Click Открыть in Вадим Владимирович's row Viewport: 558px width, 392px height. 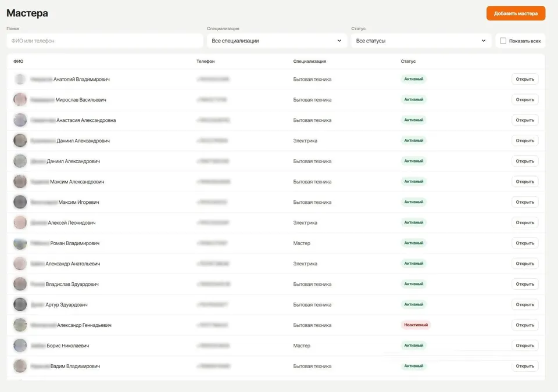(525, 366)
